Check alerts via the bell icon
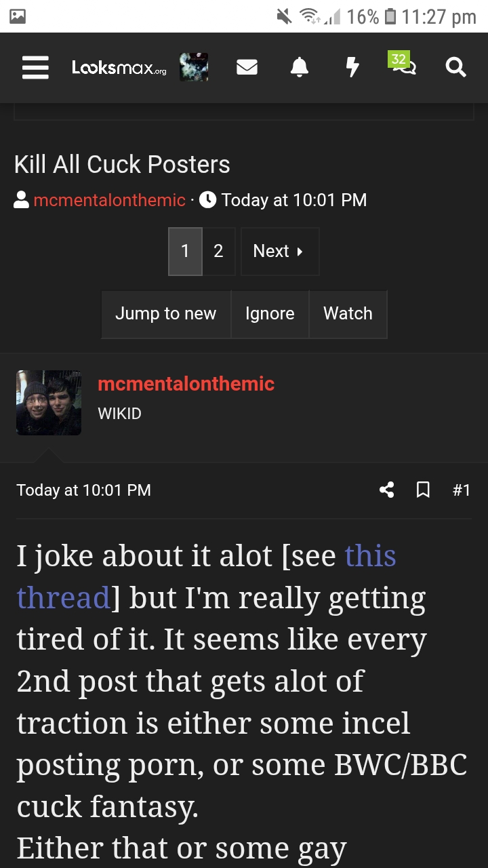This screenshot has width=488, height=868. pyautogui.click(x=299, y=67)
